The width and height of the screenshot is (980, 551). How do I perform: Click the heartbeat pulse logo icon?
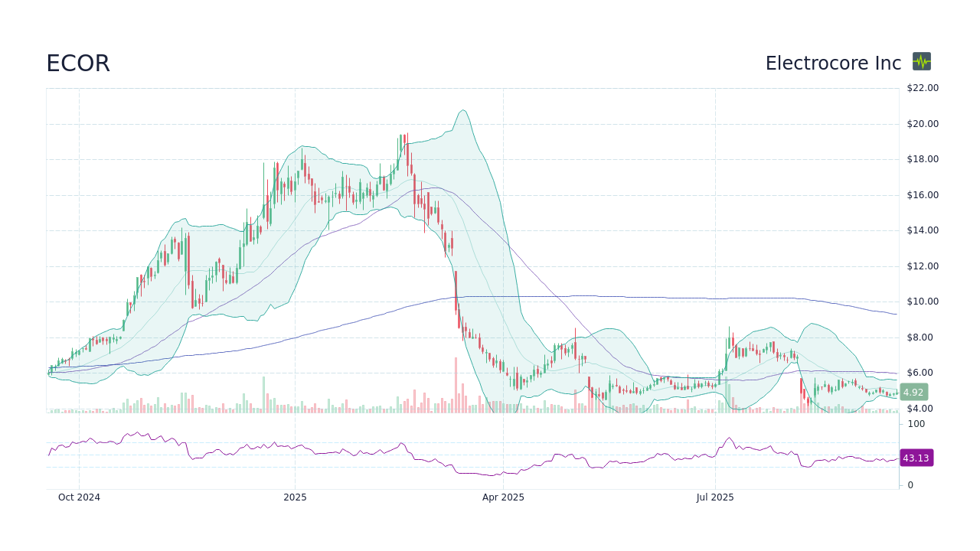pyautogui.click(x=922, y=62)
